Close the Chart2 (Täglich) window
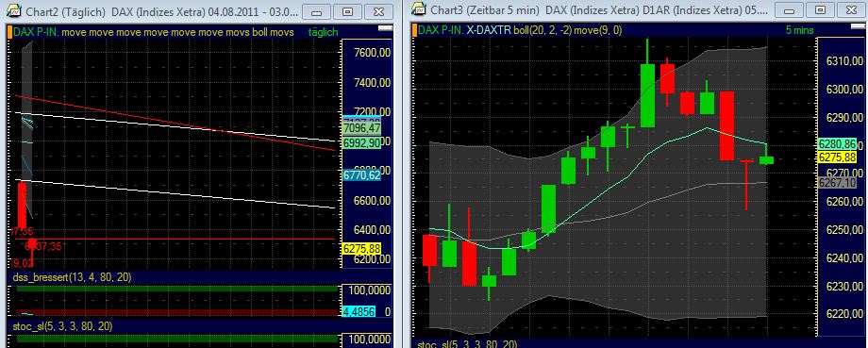 point(378,11)
